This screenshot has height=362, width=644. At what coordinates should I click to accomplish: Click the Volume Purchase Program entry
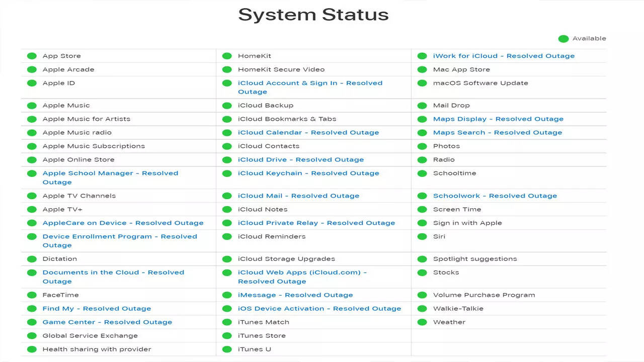click(484, 295)
